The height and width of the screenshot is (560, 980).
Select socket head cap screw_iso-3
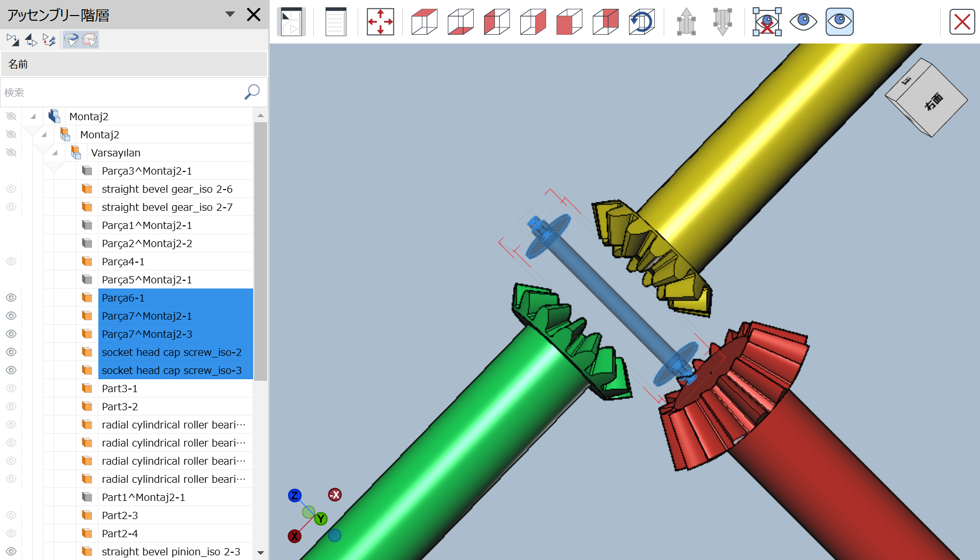point(172,370)
